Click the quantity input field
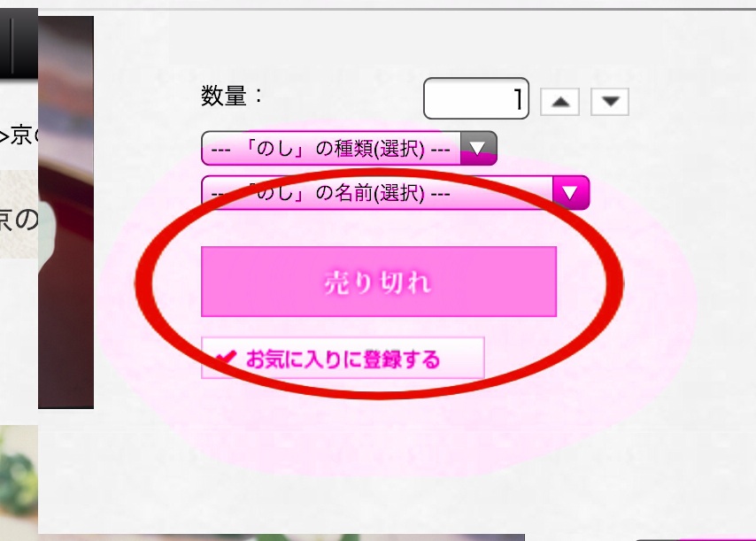Screen dimensions: 756x541 pyautogui.click(x=476, y=98)
